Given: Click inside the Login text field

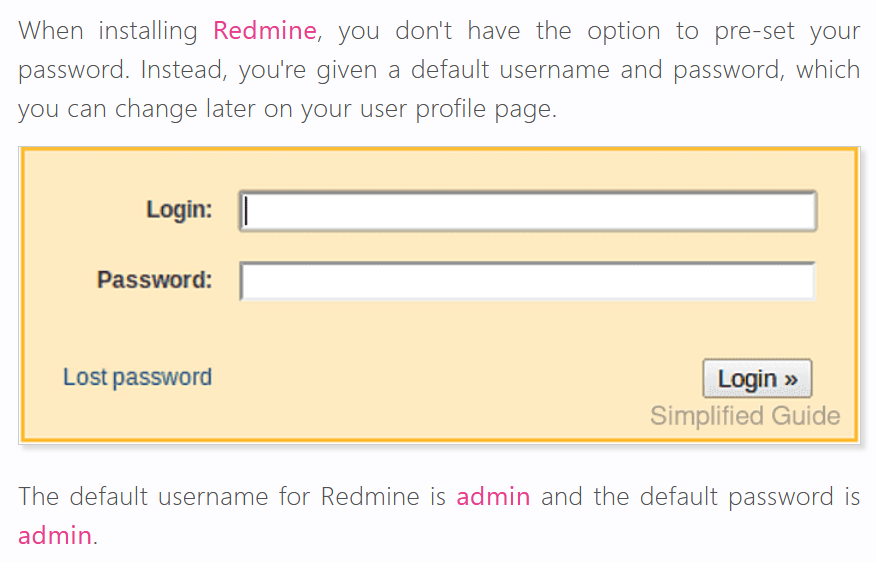Looking at the screenshot, I should (528, 211).
